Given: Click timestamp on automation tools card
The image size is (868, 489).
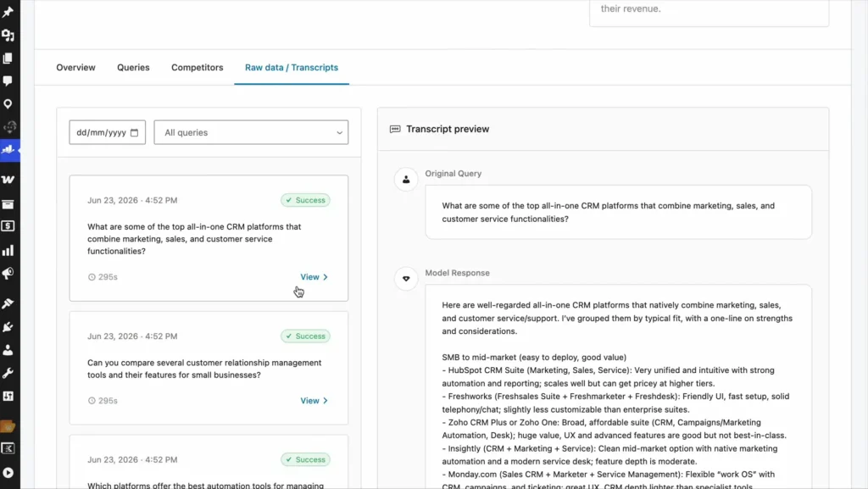Looking at the screenshot, I should [x=132, y=459].
